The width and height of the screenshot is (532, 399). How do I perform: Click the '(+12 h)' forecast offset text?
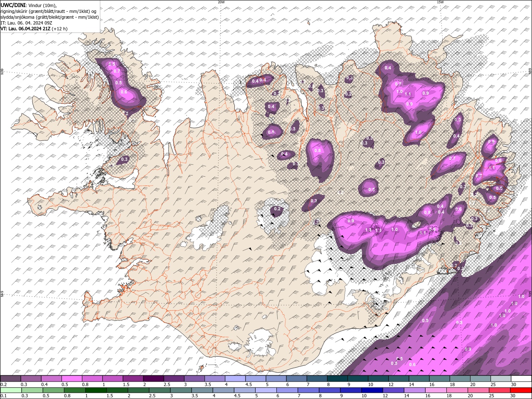tap(59, 29)
